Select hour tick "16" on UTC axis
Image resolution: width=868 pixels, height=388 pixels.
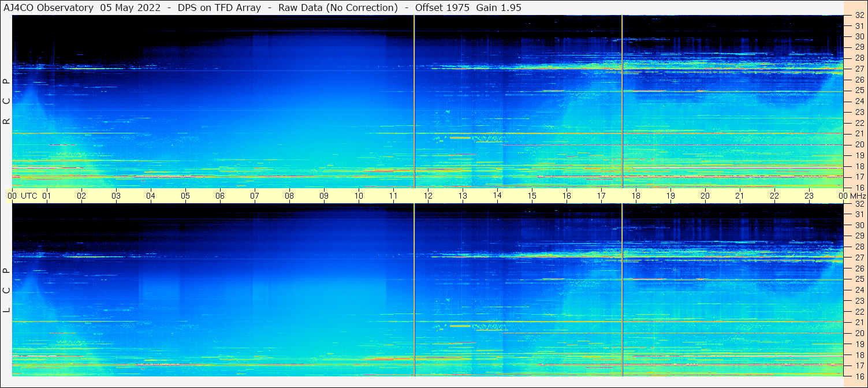point(567,196)
